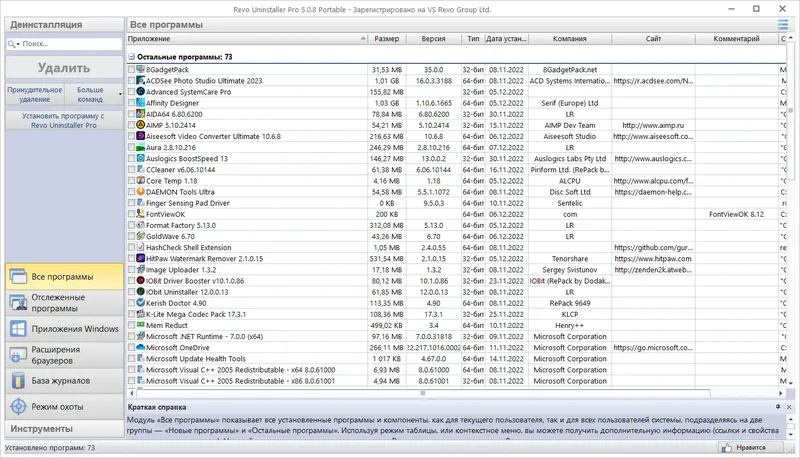The image size is (800, 458).
Task: Click the K-Lite Mega Codec Pack icon
Action: point(141,314)
